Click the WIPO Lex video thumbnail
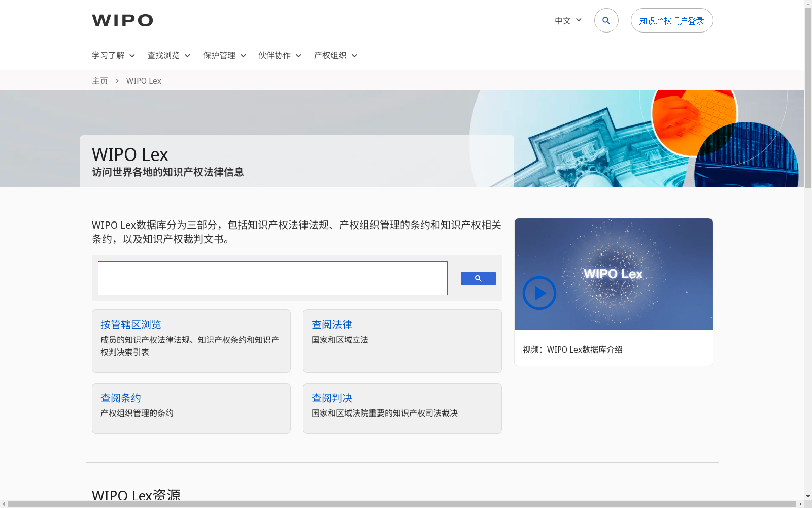This screenshot has width=812, height=508. (x=613, y=274)
